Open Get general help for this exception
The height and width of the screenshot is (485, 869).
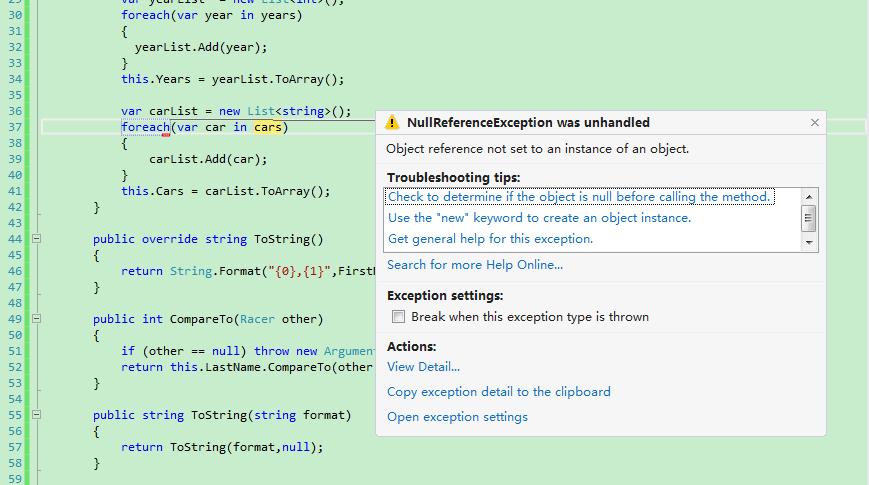490,239
